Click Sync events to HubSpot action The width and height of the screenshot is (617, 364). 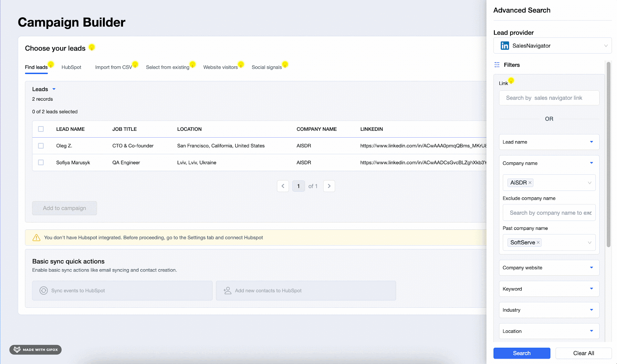(122, 291)
